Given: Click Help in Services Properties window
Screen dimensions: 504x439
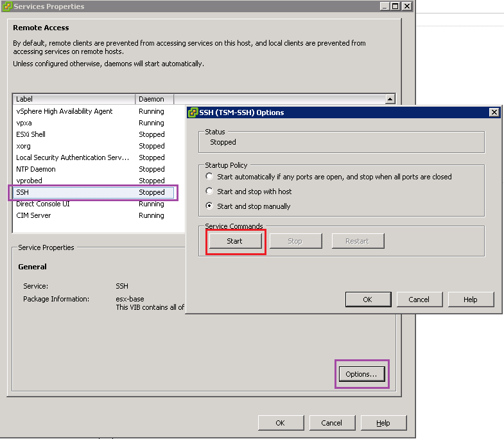Looking at the screenshot, I should point(384,423).
